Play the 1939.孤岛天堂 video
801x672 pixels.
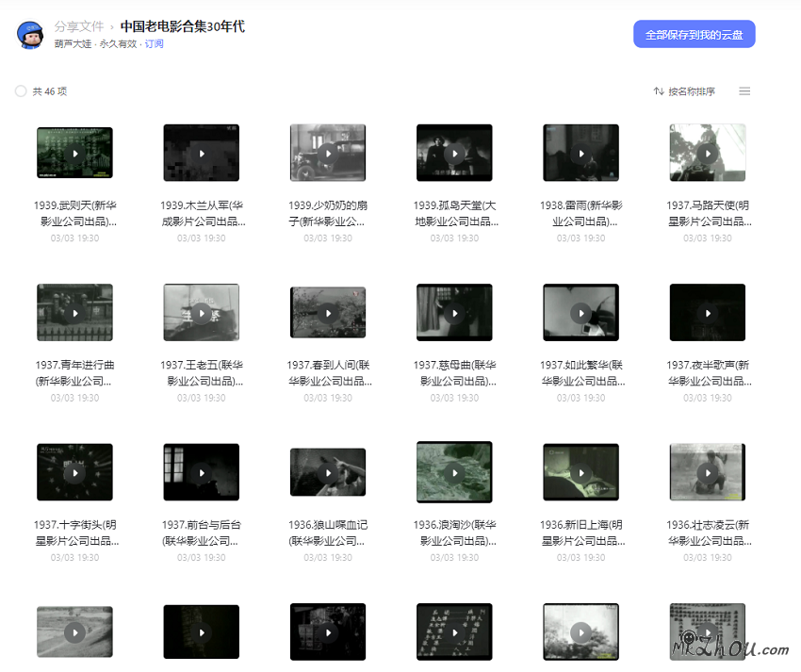click(x=454, y=152)
